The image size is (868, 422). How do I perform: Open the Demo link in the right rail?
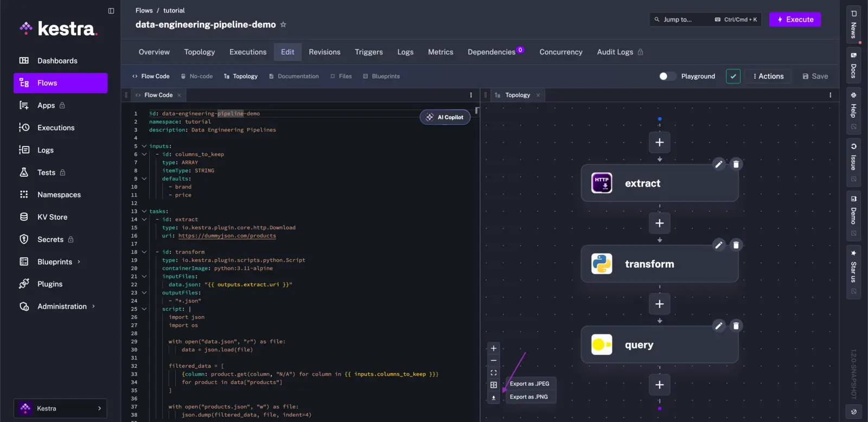pyautogui.click(x=853, y=215)
